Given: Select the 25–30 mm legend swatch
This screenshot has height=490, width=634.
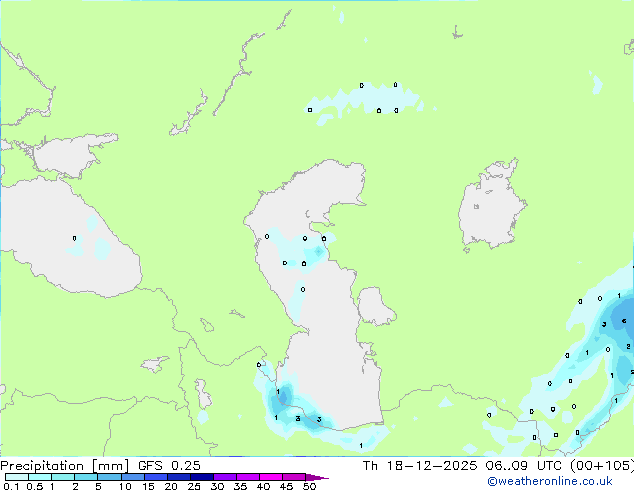Looking at the screenshot, I should (x=201, y=477).
